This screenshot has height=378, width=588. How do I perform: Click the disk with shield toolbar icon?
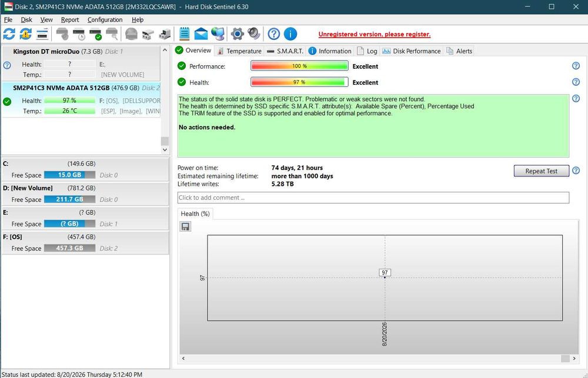click(x=62, y=34)
